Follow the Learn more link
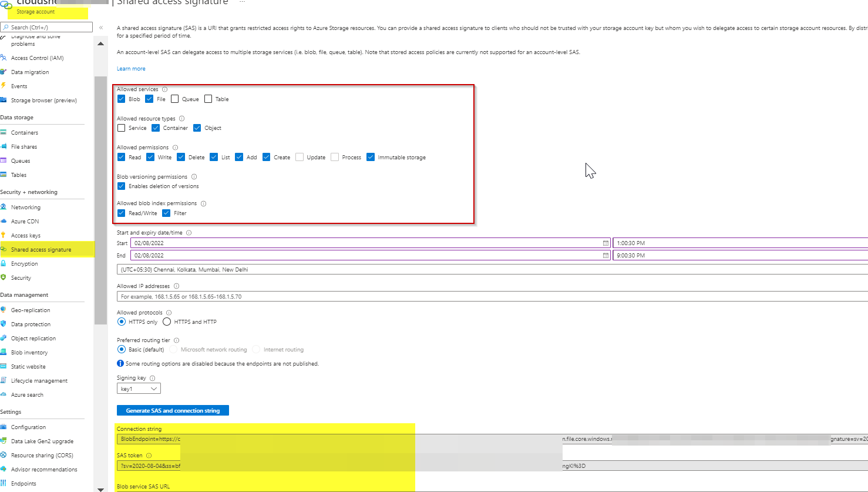Screen dimensions: 868x492 point(131,69)
